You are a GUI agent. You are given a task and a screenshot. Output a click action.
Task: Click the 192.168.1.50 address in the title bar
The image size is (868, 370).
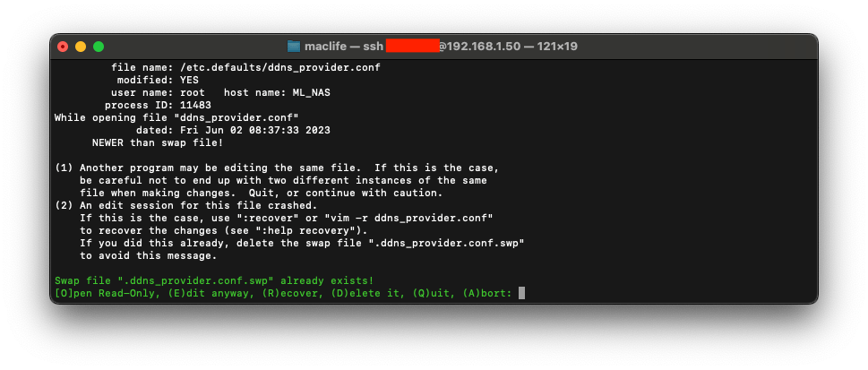[x=472, y=46]
